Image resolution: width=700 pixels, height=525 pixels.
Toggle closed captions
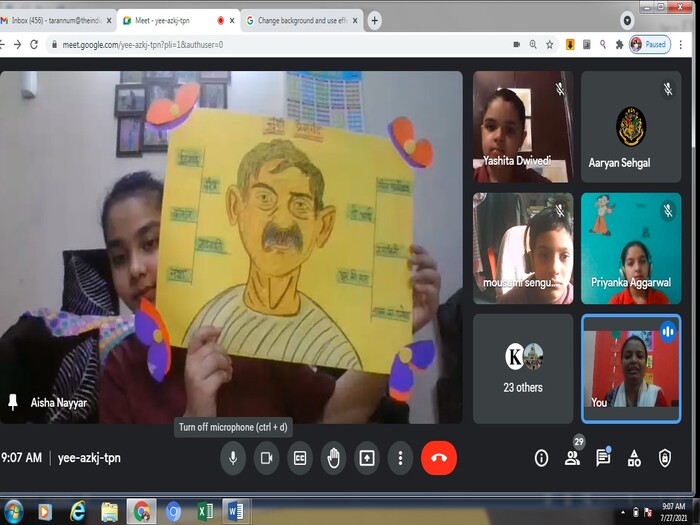(300, 458)
